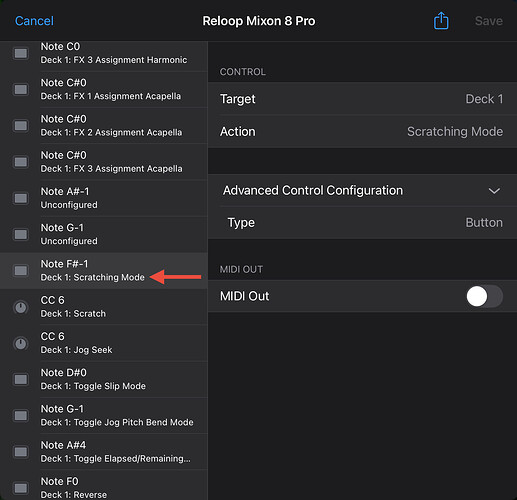Open the Action selector showing Scratching Mode
Viewport: 517px width, 500px height.
(x=362, y=132)
